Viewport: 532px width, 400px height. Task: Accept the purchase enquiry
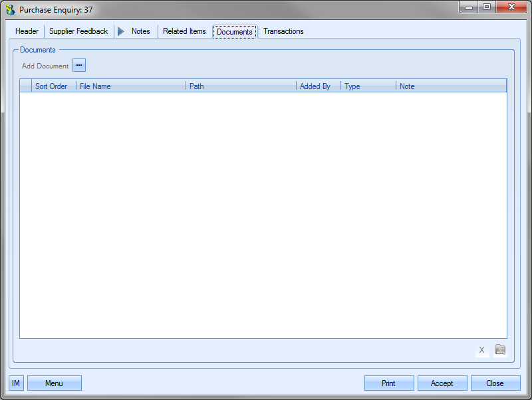click(x=442, y=383)
